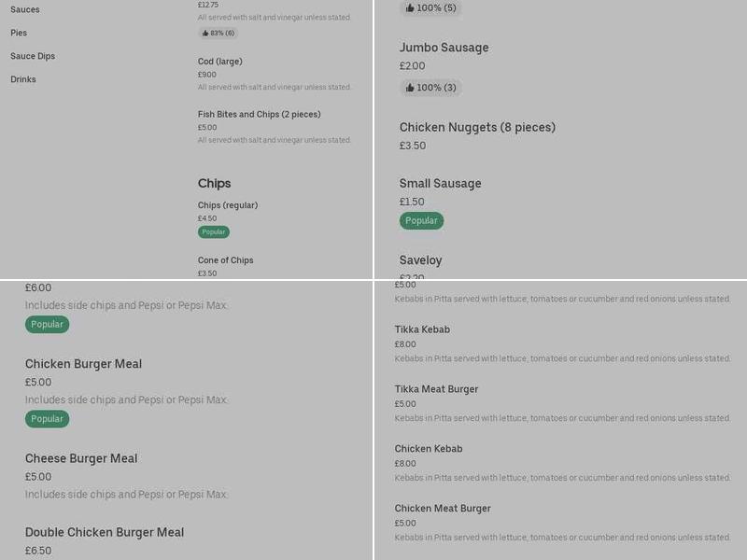Open the Tikka Kebab item
The height and width of the screenshot is (560, 747).
tap(422, 329)
